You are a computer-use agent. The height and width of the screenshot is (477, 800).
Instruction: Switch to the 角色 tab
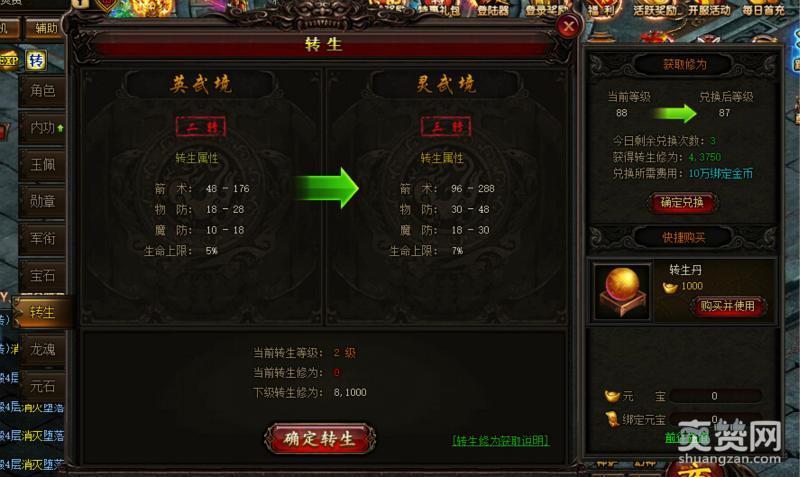[42, 91]
